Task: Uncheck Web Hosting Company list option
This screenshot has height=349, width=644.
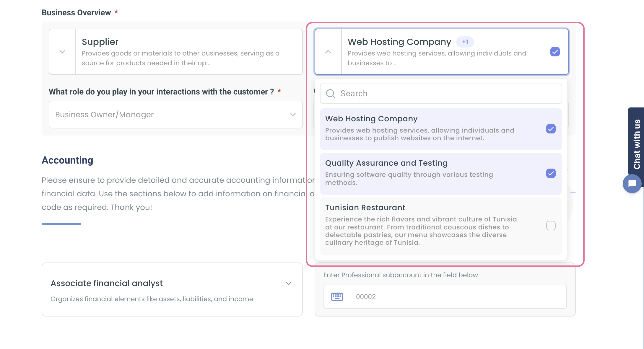Action: (551, 129)
